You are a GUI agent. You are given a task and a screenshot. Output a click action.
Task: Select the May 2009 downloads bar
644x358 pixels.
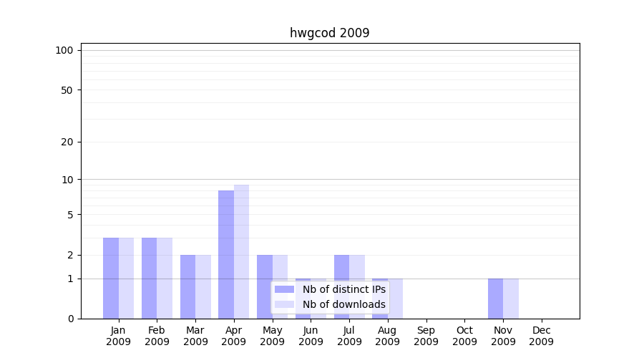click(280, 286)
